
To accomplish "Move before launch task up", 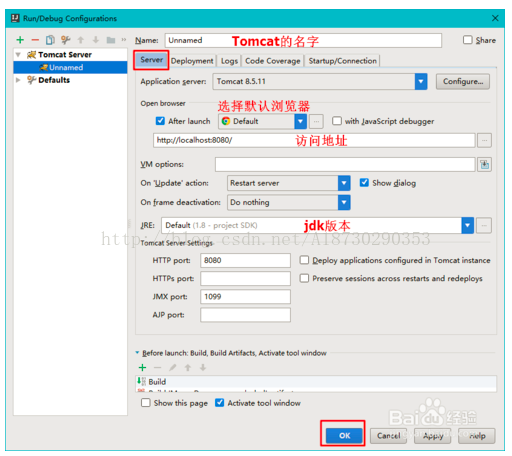I will point(188,367).
